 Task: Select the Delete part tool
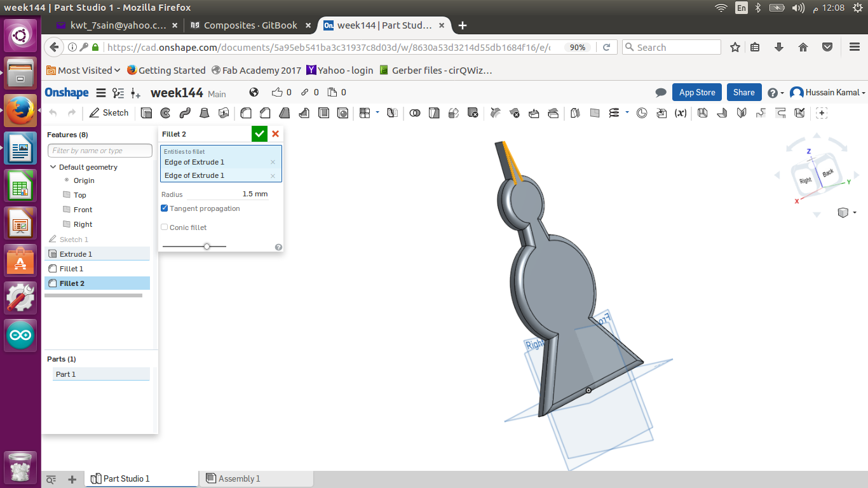pyautogui.click(x=473, y=113)
